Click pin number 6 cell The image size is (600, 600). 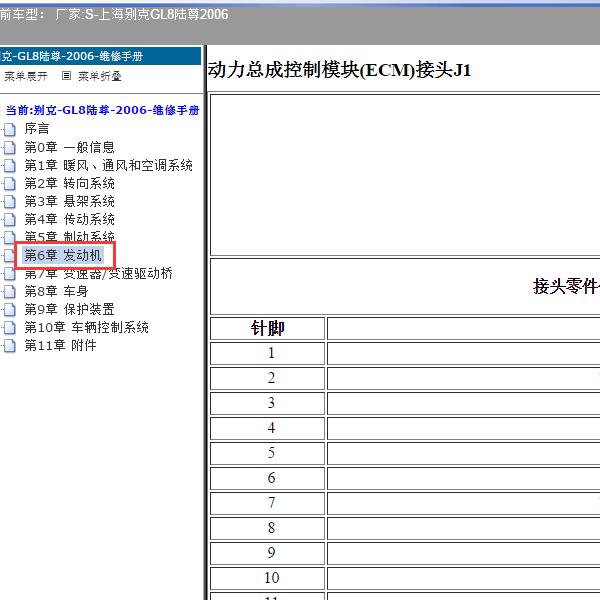pos(267,478)
